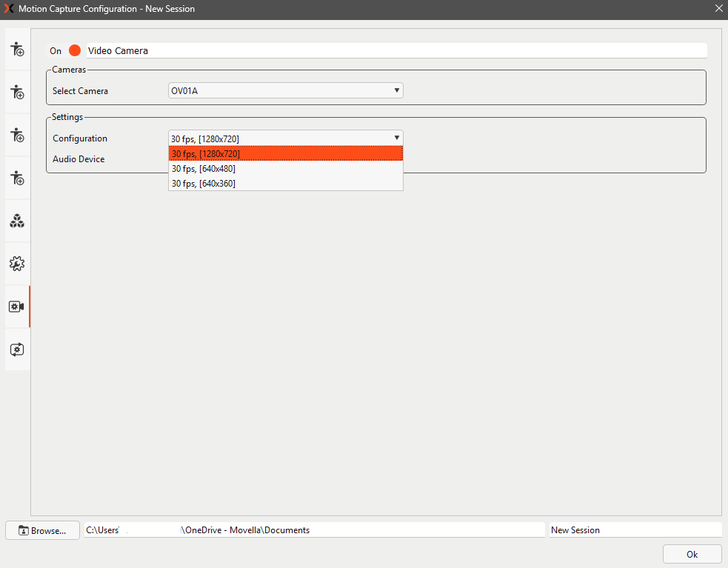Open the three-cubes objects tab in sidebar
The width and height of the screenshot is (728, 568).
coord(18,221)
